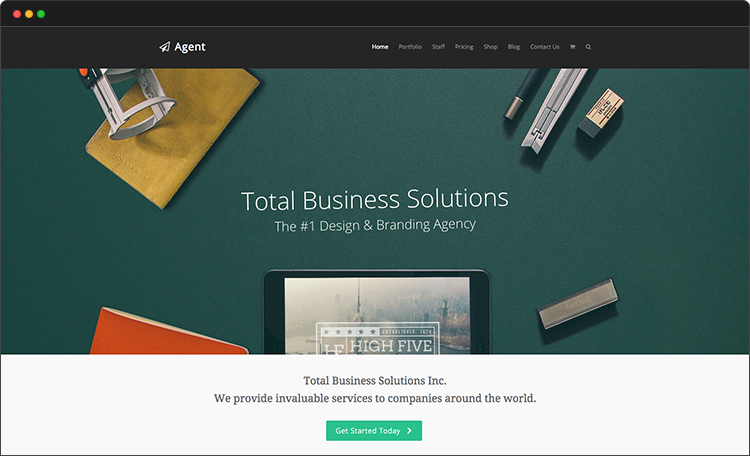This screenshot has width=750, height=456.
Task: Select Pricing in the navigation bar
Action: tap(464, 47)
